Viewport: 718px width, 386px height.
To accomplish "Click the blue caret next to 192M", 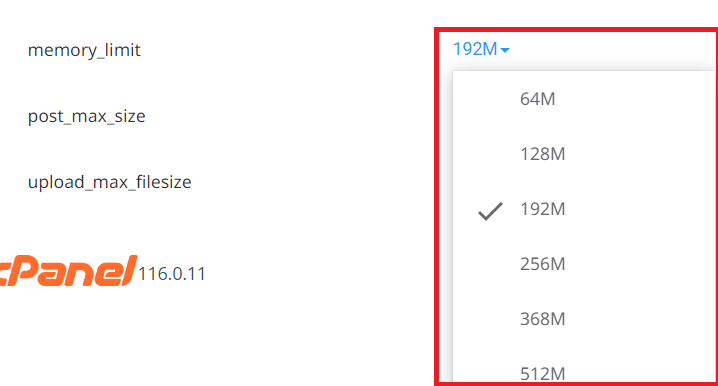I will click(x=505, y=50).
